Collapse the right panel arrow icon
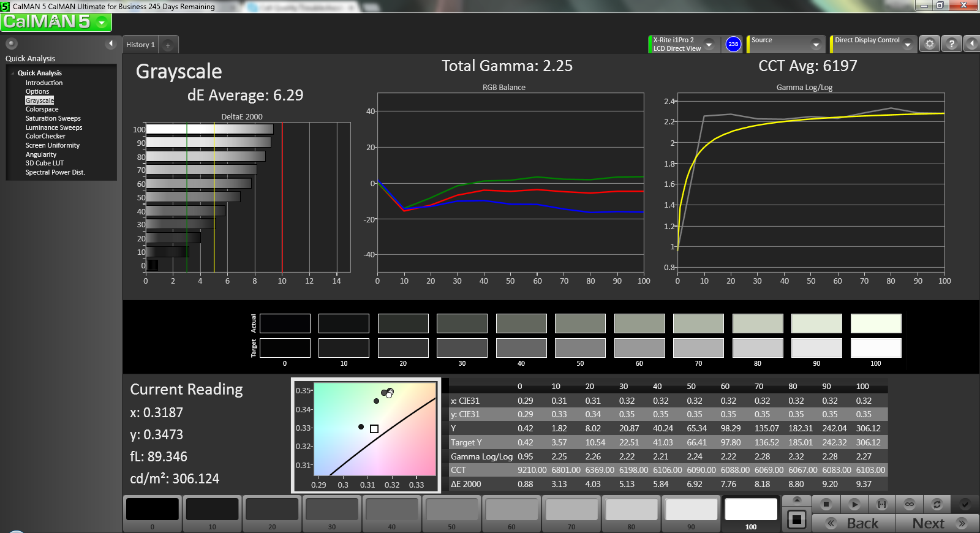Viewport: 980px width, 533px height. [971, 44]
